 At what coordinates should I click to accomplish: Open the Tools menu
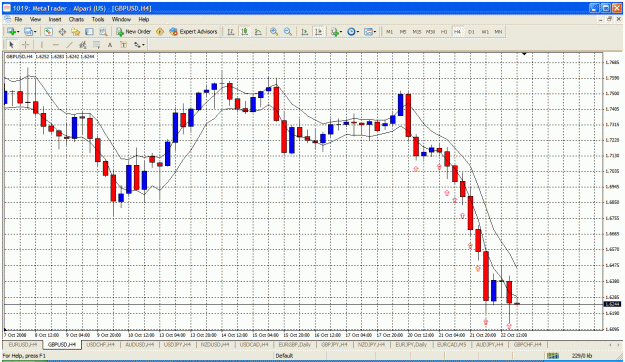pos(98,19)
